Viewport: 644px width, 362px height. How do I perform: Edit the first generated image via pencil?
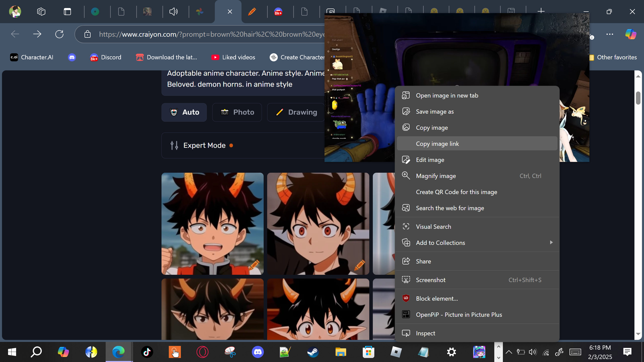(x=254, y=265)
